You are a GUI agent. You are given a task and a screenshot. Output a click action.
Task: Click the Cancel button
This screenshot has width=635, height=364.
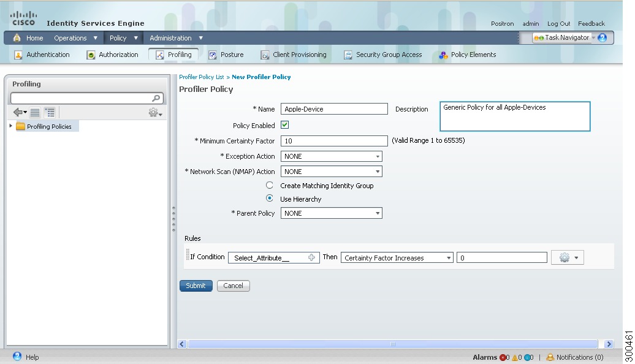234,286
